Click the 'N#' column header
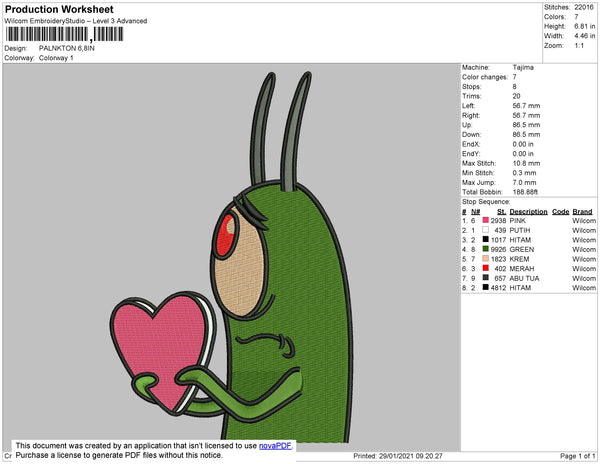Image resolution: width=600 pixels, height=464 pixels. pos(475,212)
